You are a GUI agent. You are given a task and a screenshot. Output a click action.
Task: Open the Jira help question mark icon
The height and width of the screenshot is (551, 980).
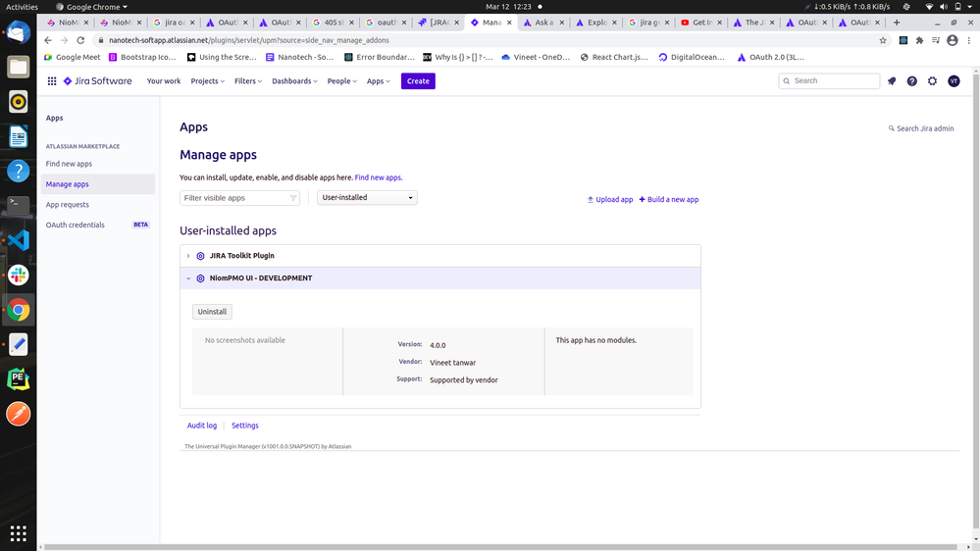coord(912,81)
